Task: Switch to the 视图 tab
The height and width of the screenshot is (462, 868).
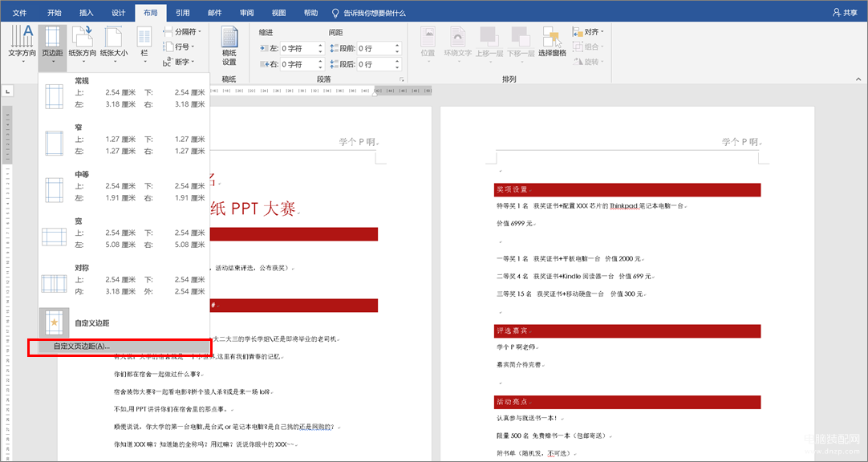Action: tap(279, 13)
